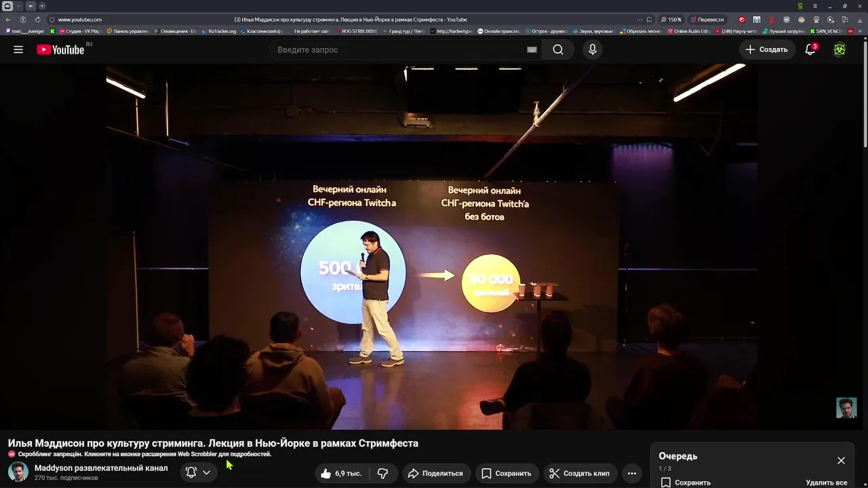Open the shield extension icon in toolbar
The image size is (868, 488).
click(787, 20)
